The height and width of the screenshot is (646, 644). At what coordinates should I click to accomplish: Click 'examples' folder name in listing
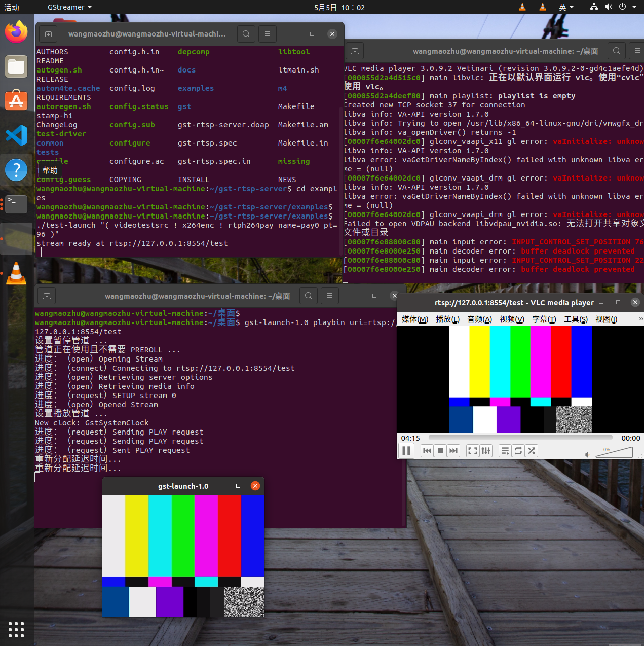(196, 88)
